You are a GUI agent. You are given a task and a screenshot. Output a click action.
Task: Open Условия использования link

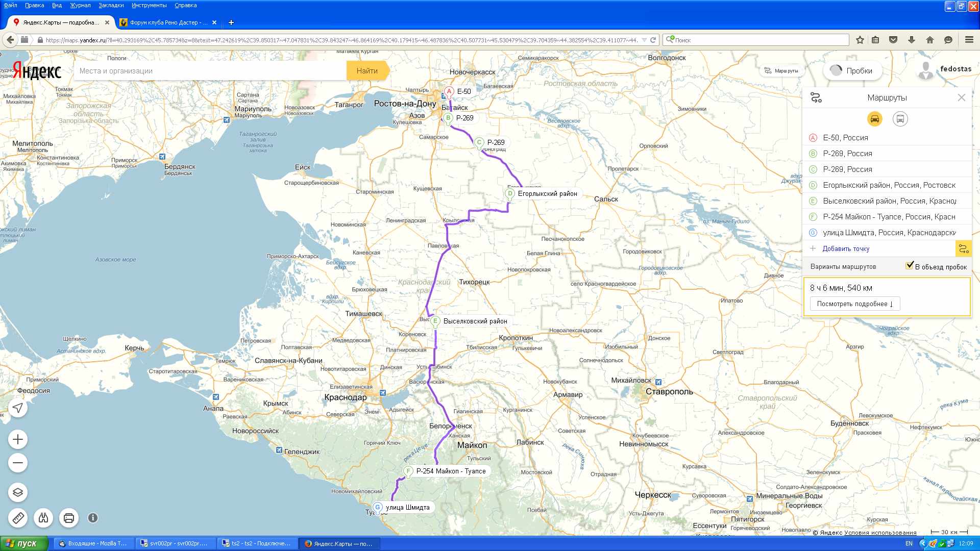[x=880, y=533]
